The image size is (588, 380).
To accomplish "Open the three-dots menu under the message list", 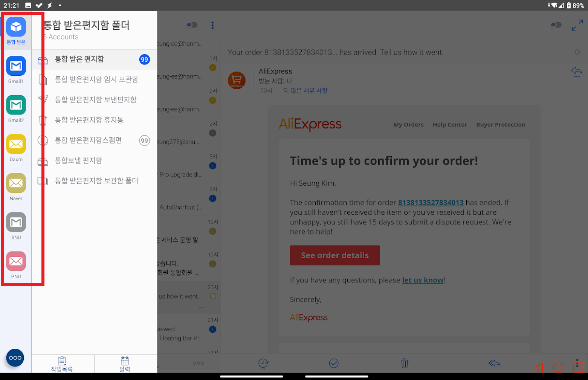I will (x=198, y=363).
